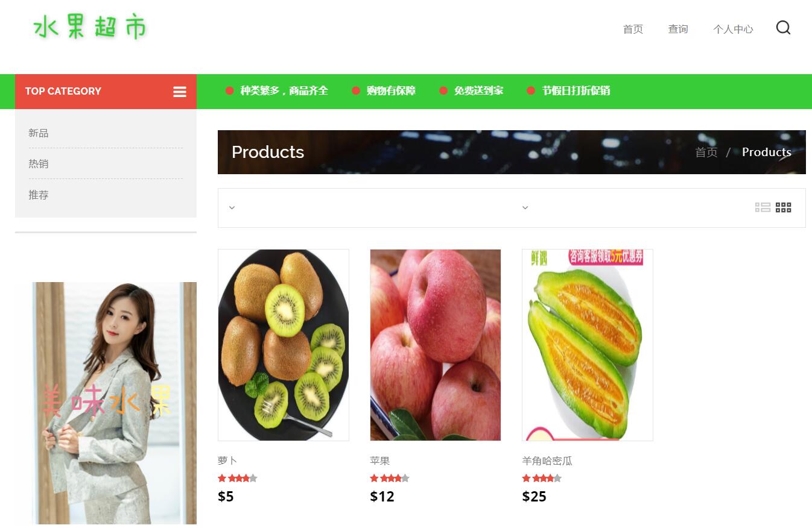Click star rating under 萝卜
The height and width of the screenshot is (528, 812).
pos(238,478)
